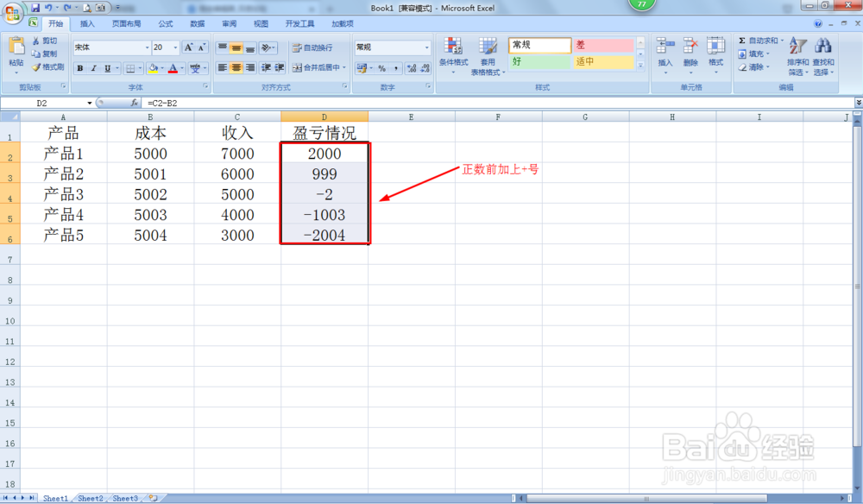
Task: Click Merge and Center (合并后居中)
Action: (x=316, y=67)
